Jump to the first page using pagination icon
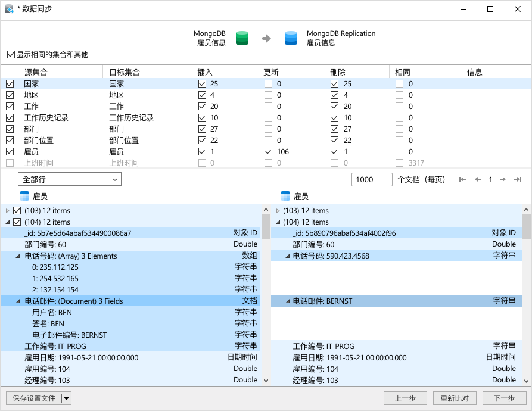532x411 pixels. pos(462,179)
